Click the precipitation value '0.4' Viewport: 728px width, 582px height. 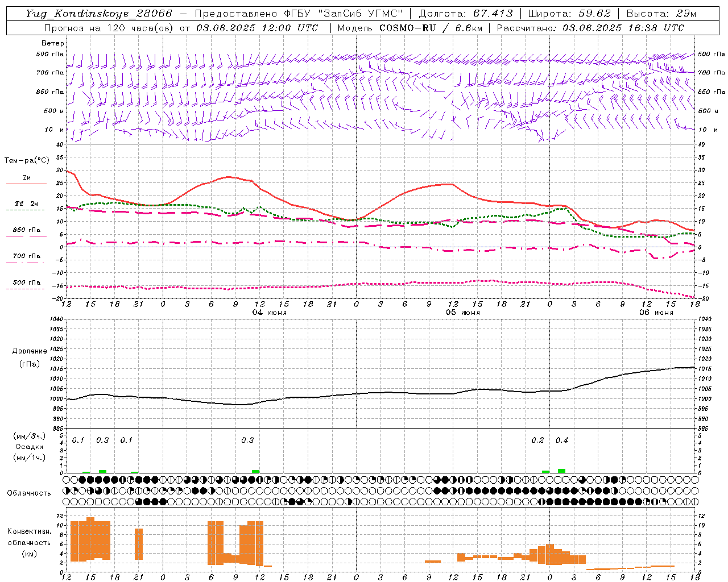coord(562,440)
